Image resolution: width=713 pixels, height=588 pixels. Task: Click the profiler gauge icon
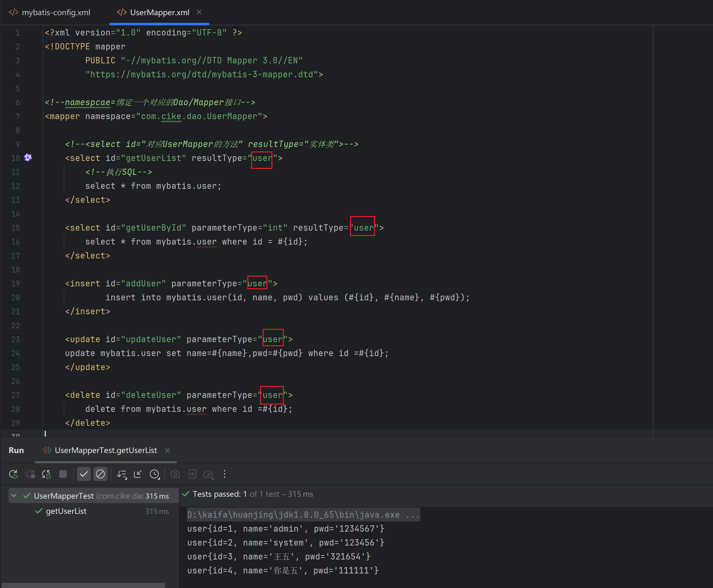click(x=208, y=474)
